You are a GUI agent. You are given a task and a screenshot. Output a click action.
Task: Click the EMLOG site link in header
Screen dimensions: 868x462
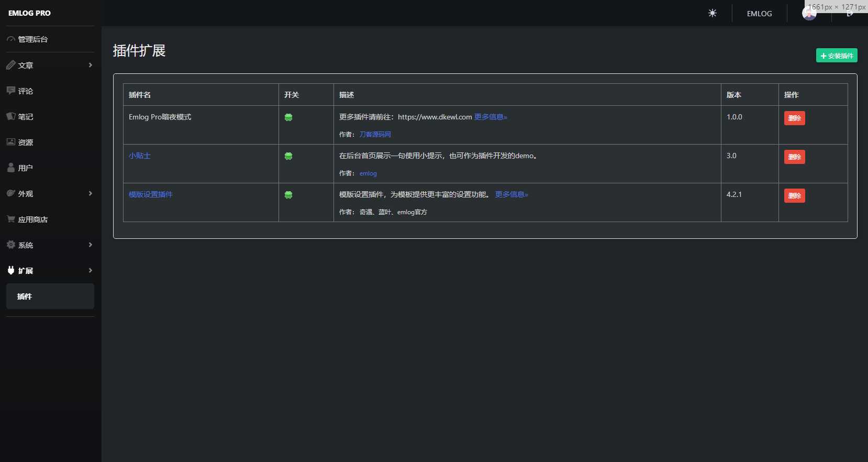(759, 14)
